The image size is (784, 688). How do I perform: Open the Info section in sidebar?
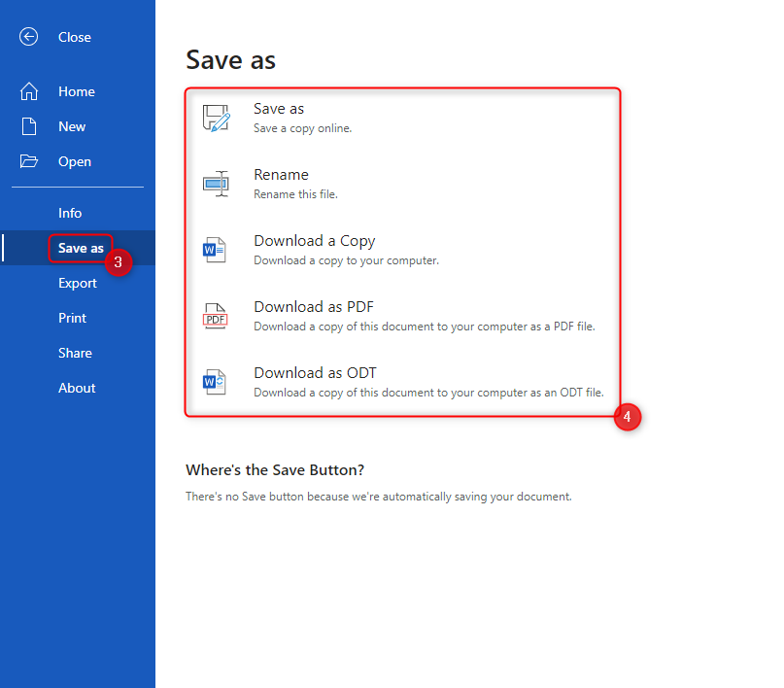point(70,213)
